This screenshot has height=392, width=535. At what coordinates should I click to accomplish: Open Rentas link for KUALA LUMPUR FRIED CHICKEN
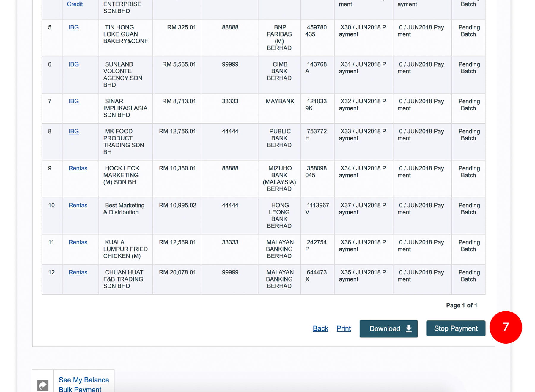coord(78,242)
